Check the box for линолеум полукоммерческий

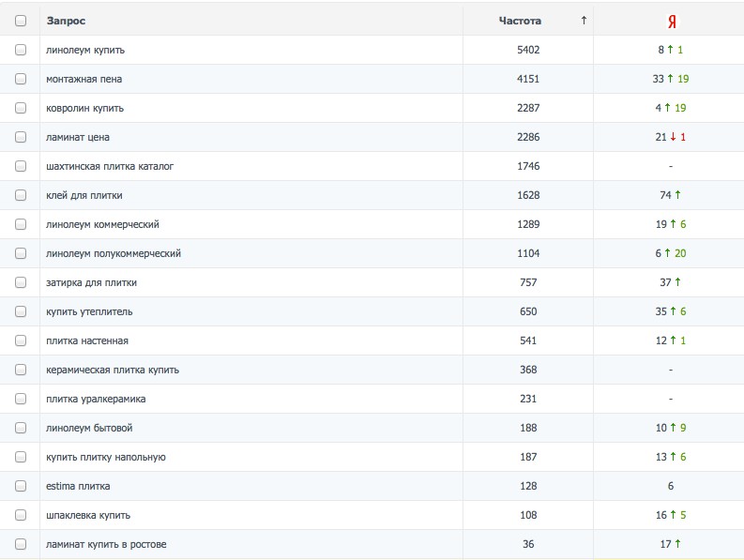[x=21, y=253]
